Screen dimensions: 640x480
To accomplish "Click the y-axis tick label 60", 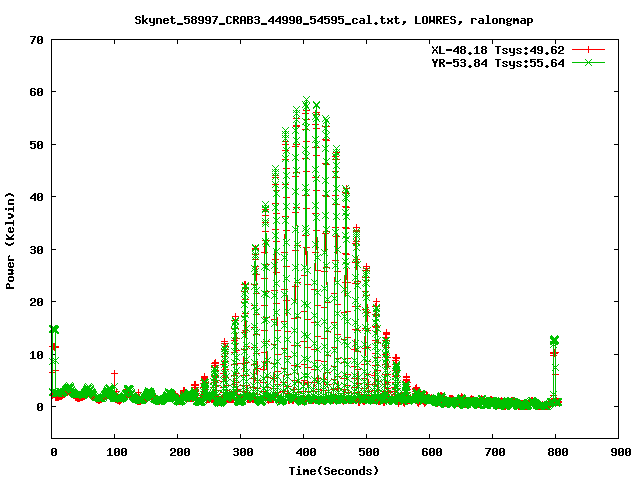I will [x=36, y=92].
